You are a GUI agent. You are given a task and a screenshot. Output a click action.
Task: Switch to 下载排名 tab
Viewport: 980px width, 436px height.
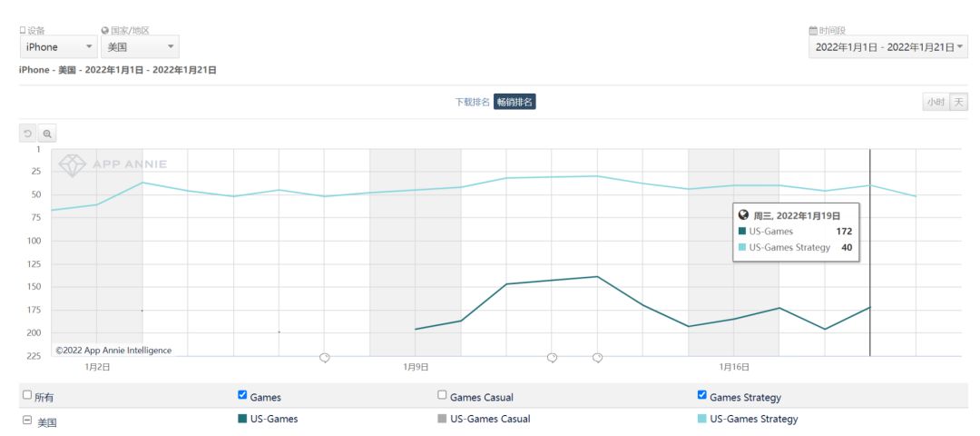(472, 103)
